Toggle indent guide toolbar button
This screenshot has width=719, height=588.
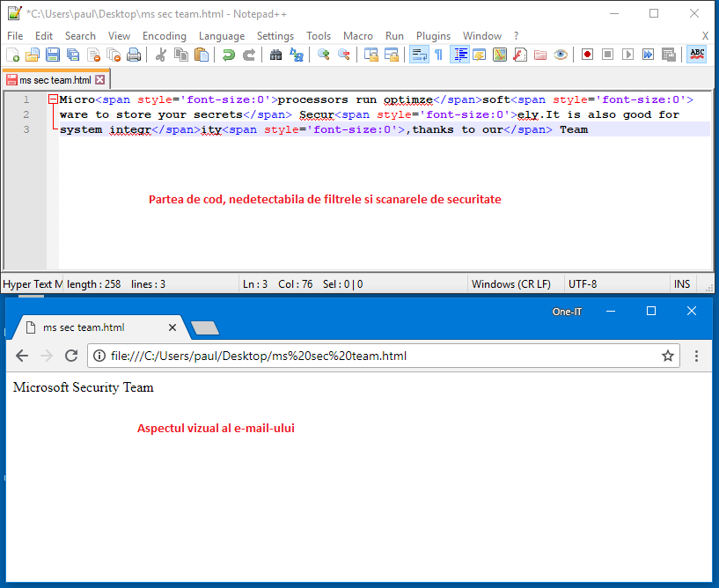[x=459, y=55]
